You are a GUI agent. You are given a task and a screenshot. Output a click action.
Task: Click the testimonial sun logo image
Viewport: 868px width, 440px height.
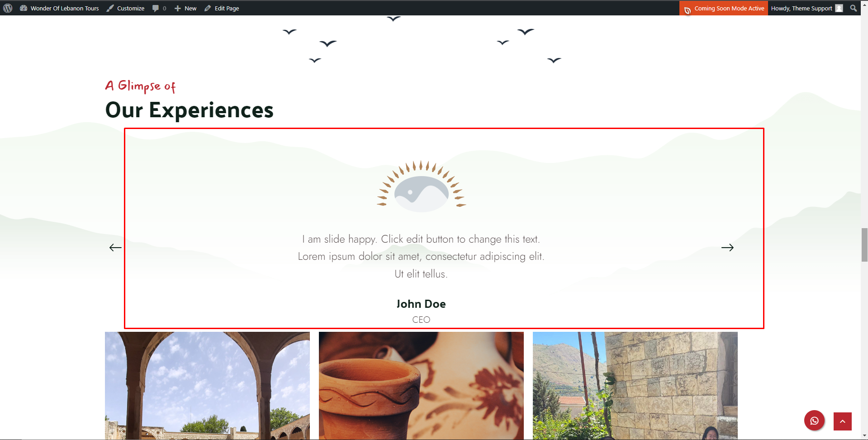point(421,186)
